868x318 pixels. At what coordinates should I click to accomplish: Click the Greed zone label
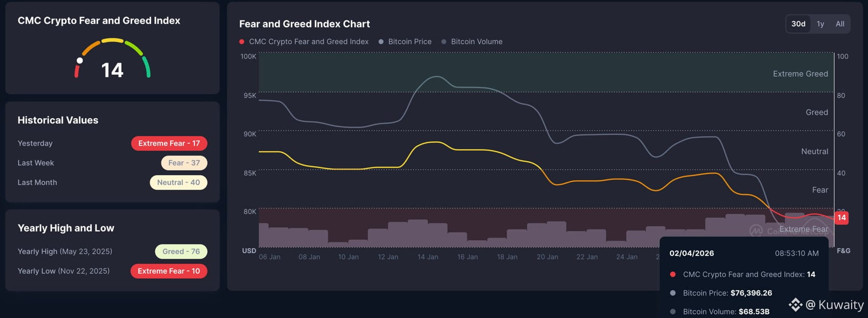click(817, 112)
